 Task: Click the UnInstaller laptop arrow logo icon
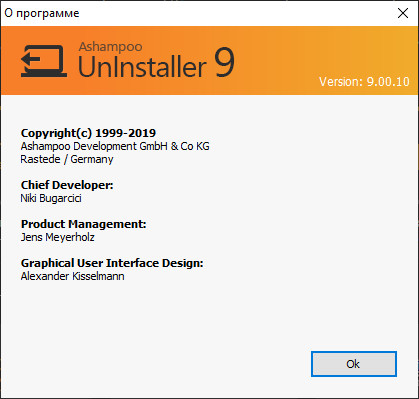pyautogui.click(x=44, y=61)
